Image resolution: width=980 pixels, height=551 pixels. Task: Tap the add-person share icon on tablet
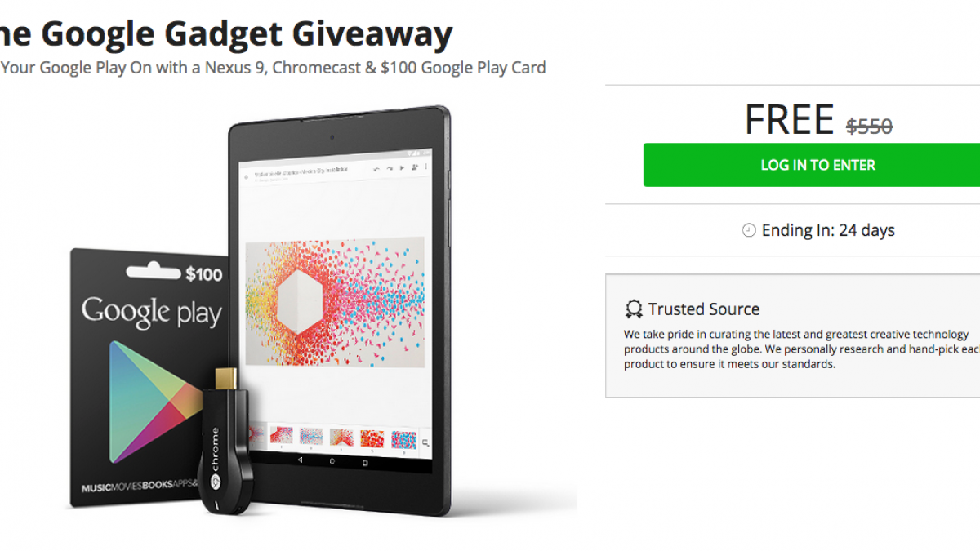click(x=414, y=167)
